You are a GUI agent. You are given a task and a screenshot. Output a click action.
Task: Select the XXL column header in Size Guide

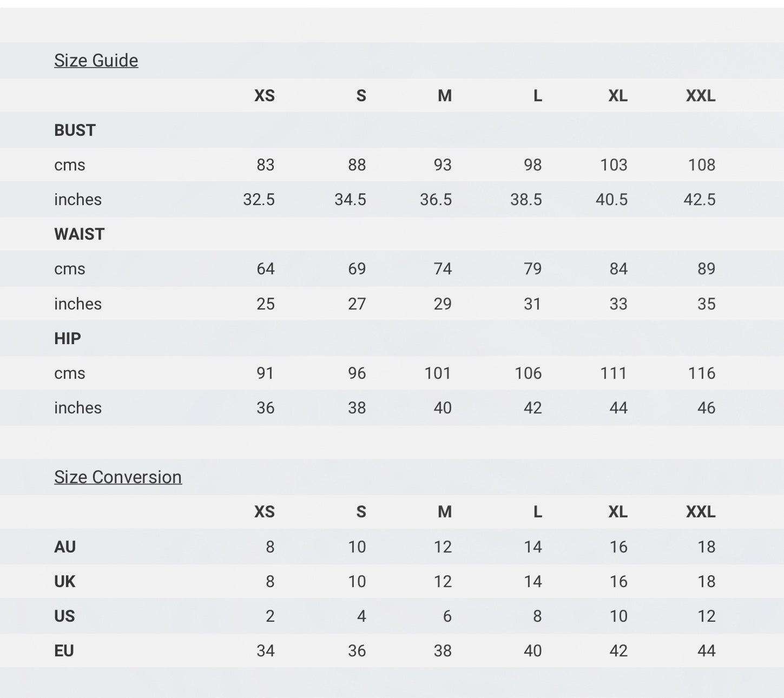[701, 96]
